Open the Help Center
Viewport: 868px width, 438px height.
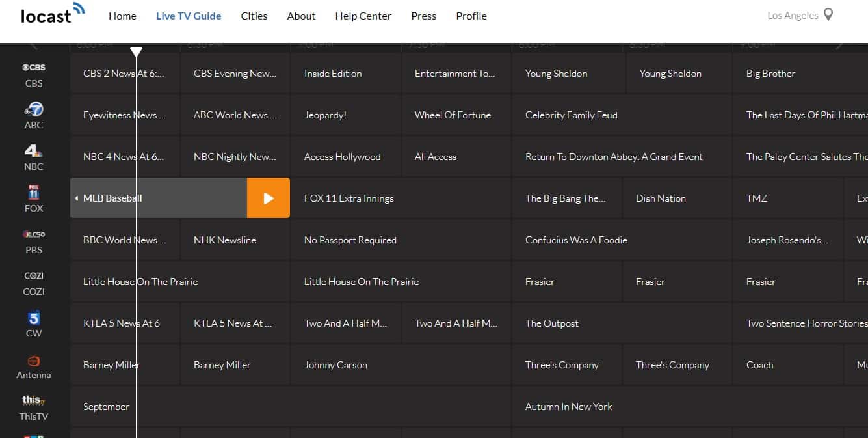363,16
